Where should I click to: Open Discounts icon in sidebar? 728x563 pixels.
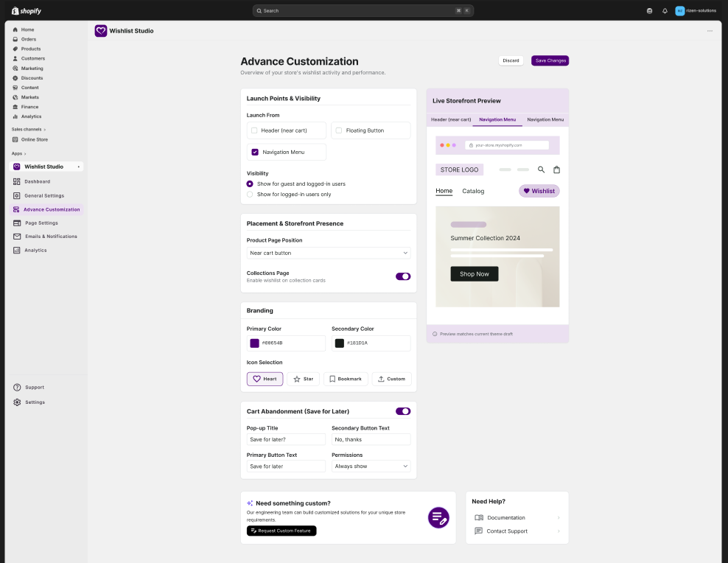[15, 78]
